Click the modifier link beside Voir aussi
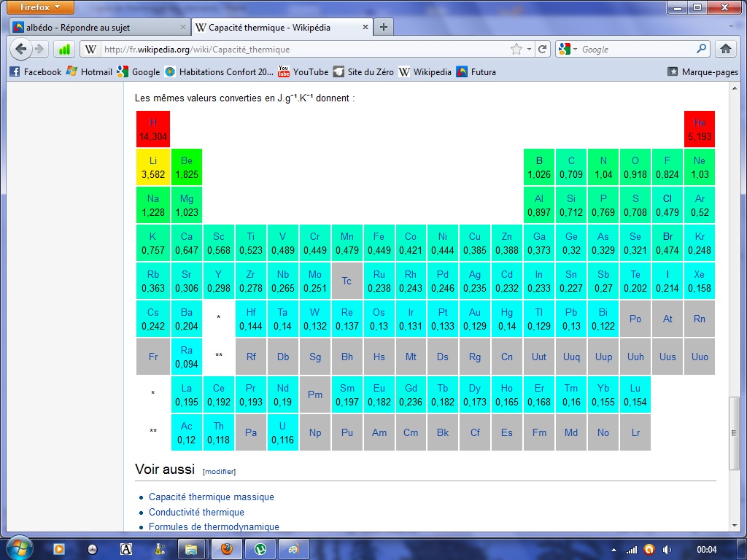 click(219, 472)
